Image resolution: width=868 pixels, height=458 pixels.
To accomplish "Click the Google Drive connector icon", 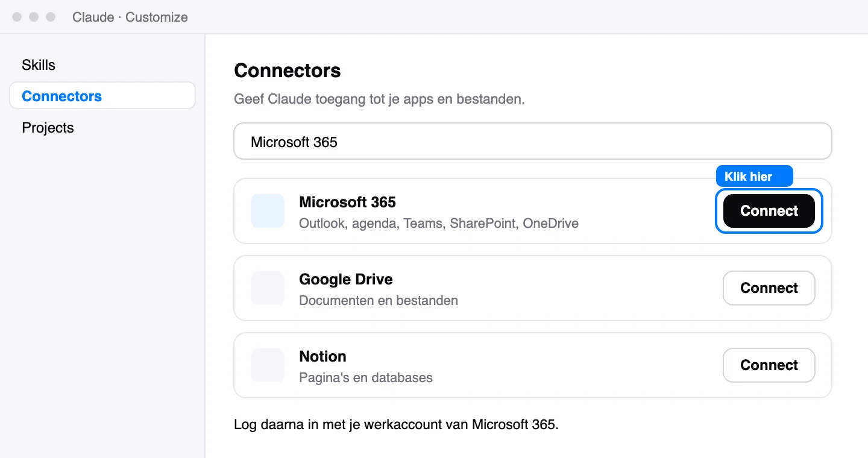I will click(x=268, y=288).
